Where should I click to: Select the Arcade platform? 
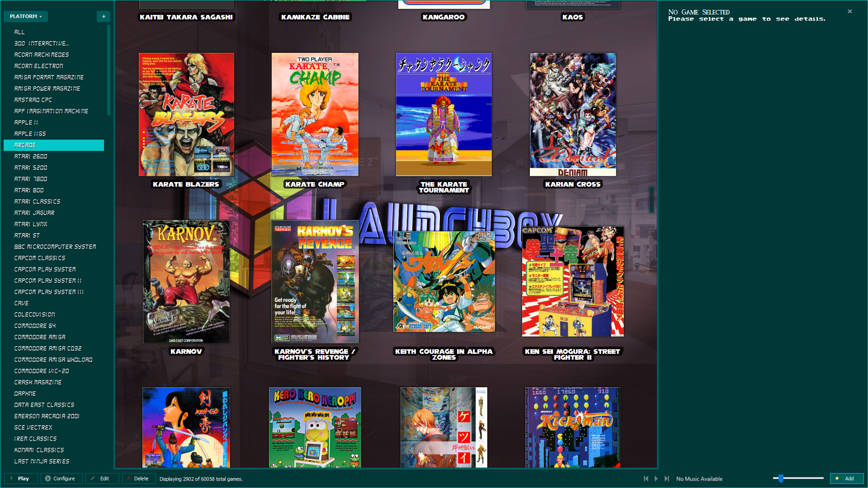coord(54,145)
